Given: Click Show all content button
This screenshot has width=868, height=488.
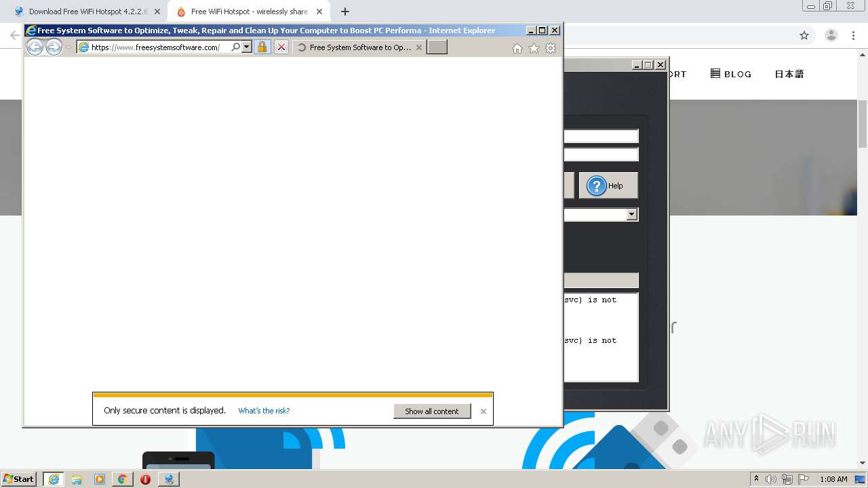Looking at the screenshot, I should pos(432,411).
